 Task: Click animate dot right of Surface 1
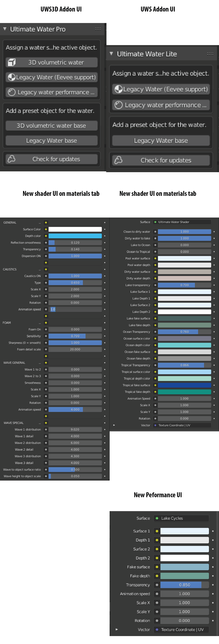click(x=213, y=531)
